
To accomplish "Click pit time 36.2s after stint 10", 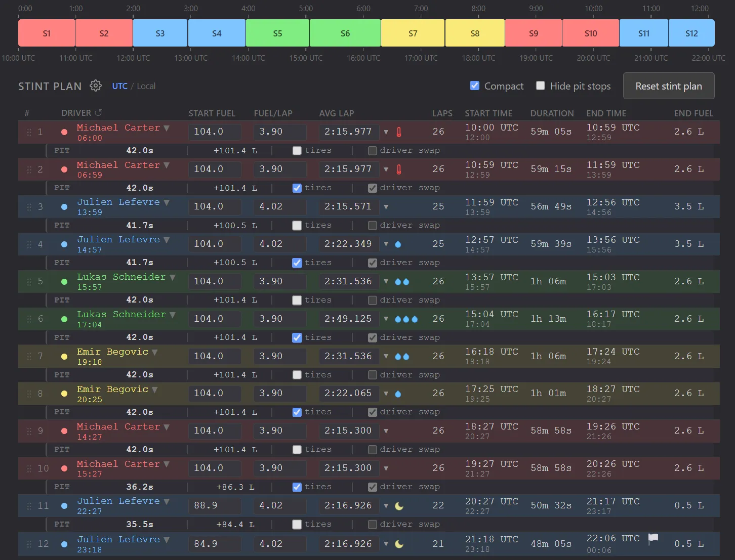I will [x=140, y=487].
